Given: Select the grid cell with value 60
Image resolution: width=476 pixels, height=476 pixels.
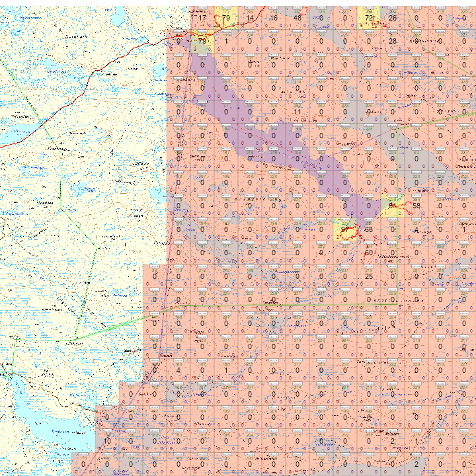Looking at the screenshot, I should click(369, 253).
